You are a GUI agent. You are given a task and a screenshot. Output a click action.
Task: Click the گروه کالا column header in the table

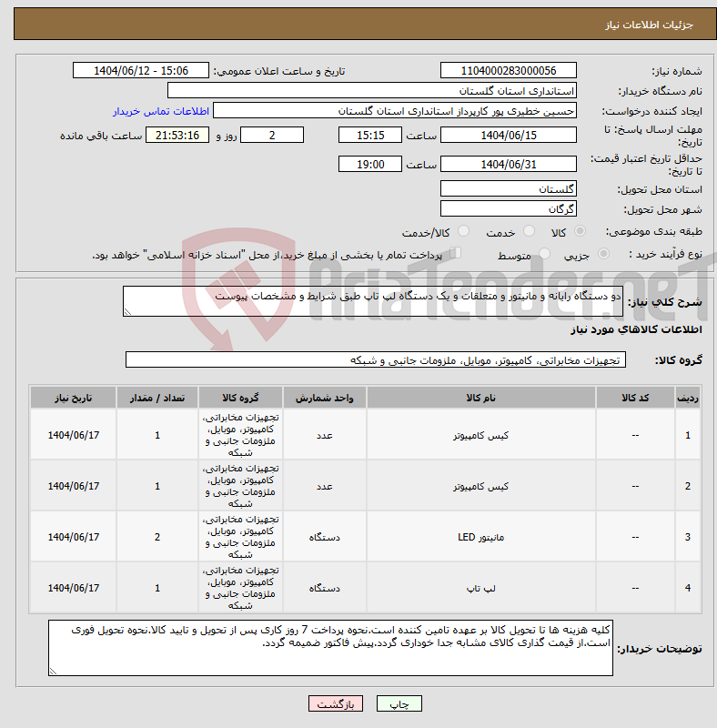240,398
